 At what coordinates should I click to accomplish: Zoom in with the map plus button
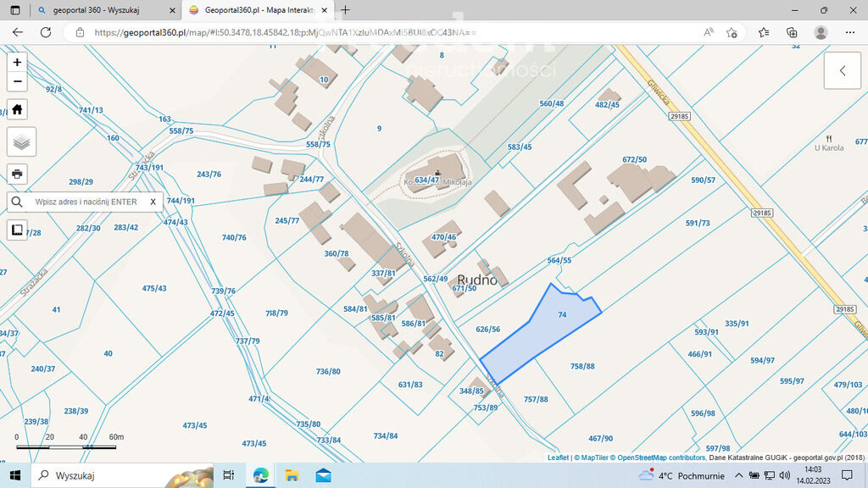pos(17,63)
